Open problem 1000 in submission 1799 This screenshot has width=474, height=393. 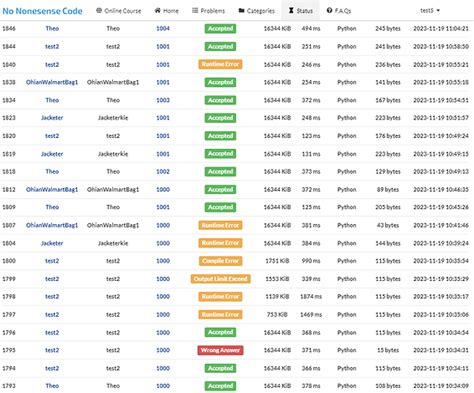[x=163, y=279]
